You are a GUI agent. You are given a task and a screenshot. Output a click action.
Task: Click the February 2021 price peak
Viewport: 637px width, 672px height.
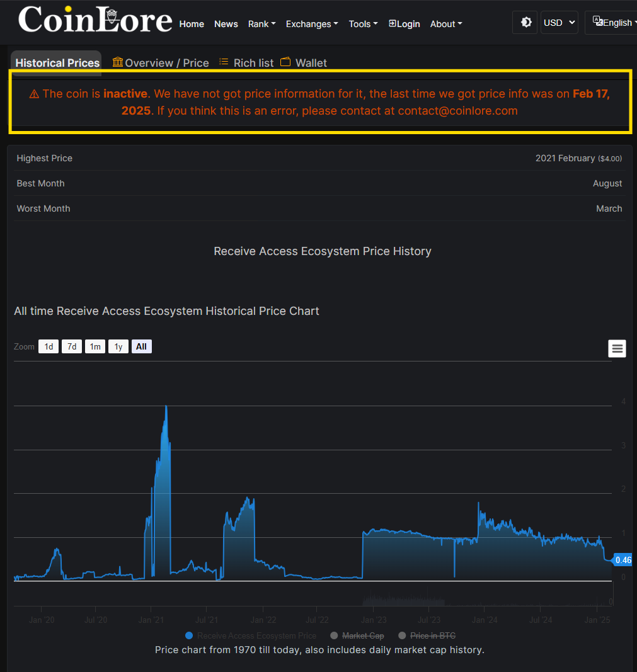click(166, 407)
